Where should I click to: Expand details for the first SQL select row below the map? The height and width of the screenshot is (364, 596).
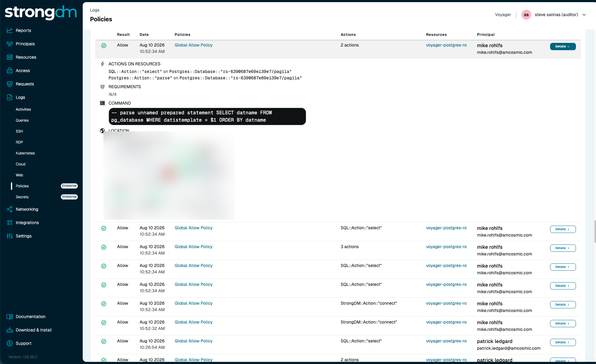(x=563, y=229)
